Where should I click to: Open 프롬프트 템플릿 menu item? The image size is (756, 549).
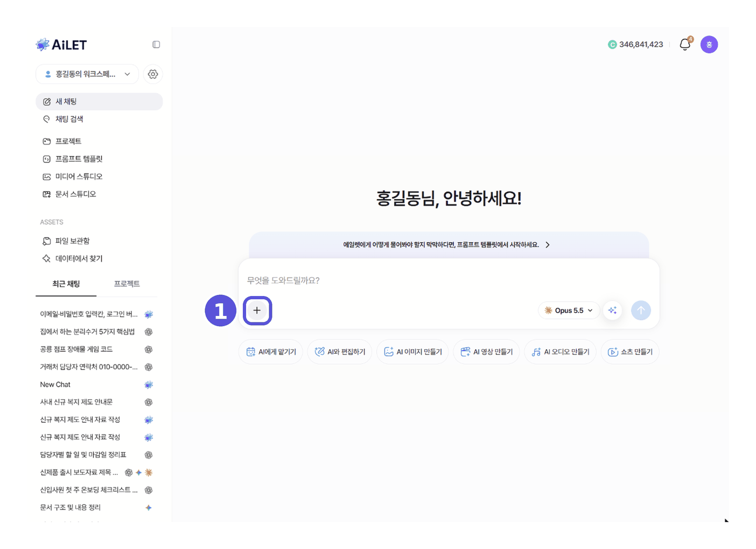pyautogui.click(x=99, y=159)
